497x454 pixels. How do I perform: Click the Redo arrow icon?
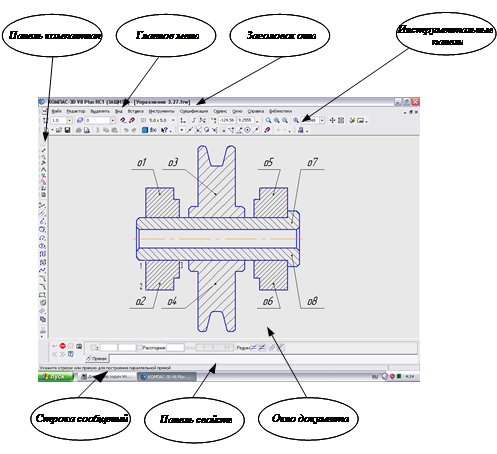[x=134, y=130]
